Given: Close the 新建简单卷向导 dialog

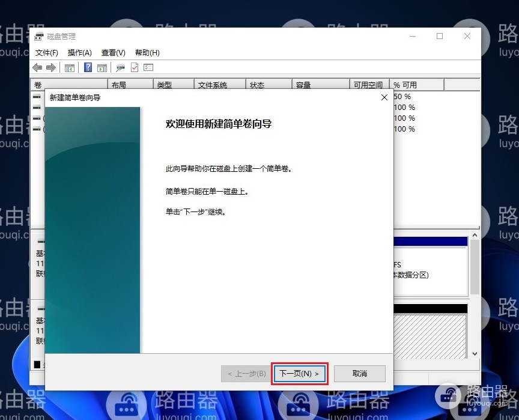Looking at the screenshot, I should 384,97.
